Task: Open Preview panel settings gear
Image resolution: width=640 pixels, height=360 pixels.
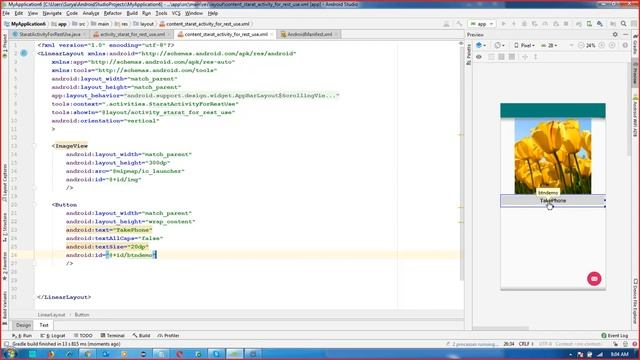Action: pos(615,35)
